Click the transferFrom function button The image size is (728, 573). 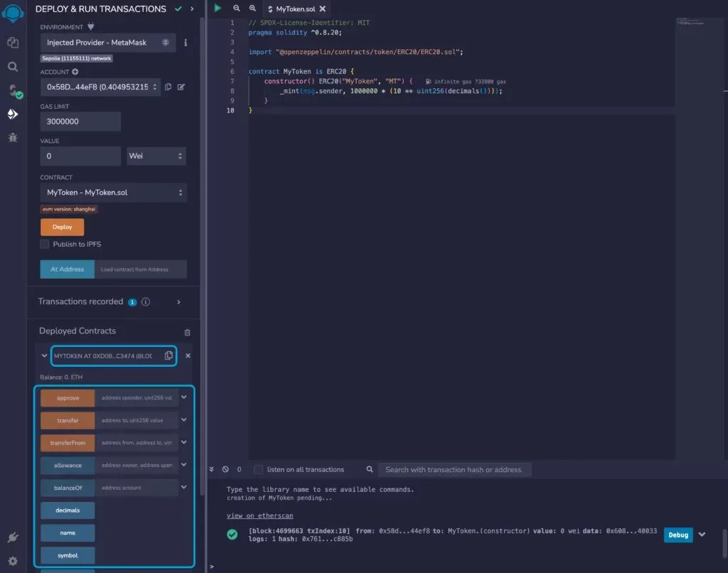point(68,443)
